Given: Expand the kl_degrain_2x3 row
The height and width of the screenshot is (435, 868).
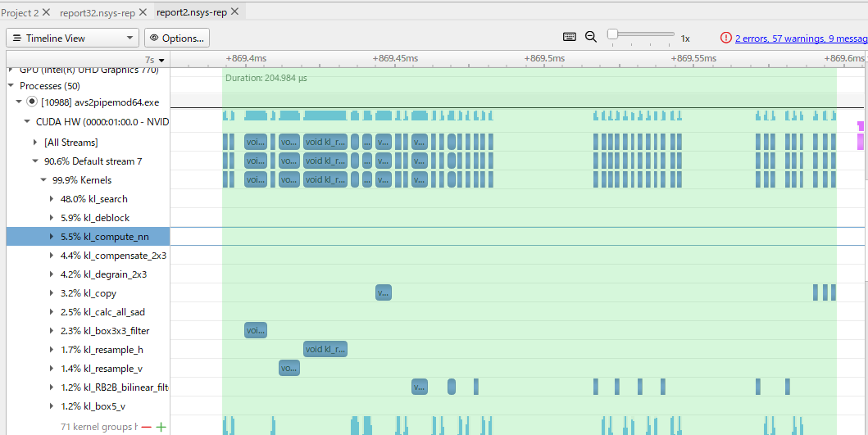Looking at the screenshot, I should click(52, 274).
